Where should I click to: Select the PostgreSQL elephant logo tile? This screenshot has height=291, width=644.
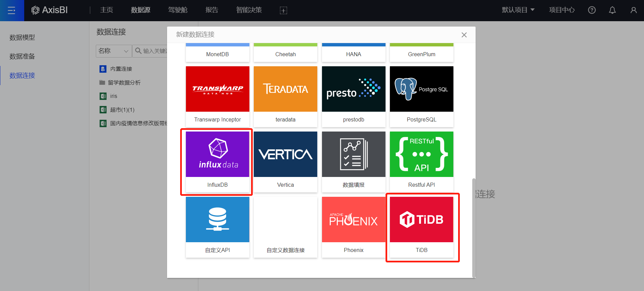tap(421, 89)
